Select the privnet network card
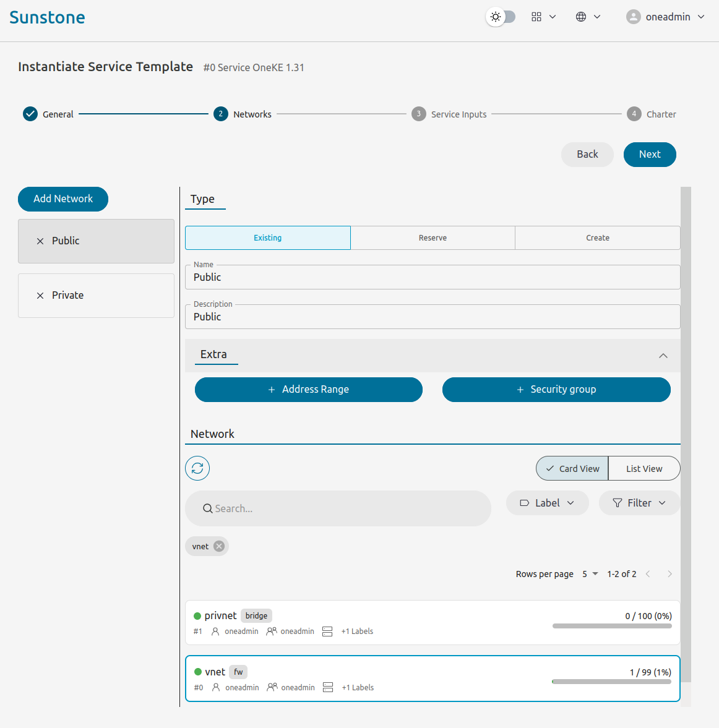719x728 pixels. point(433,622)
